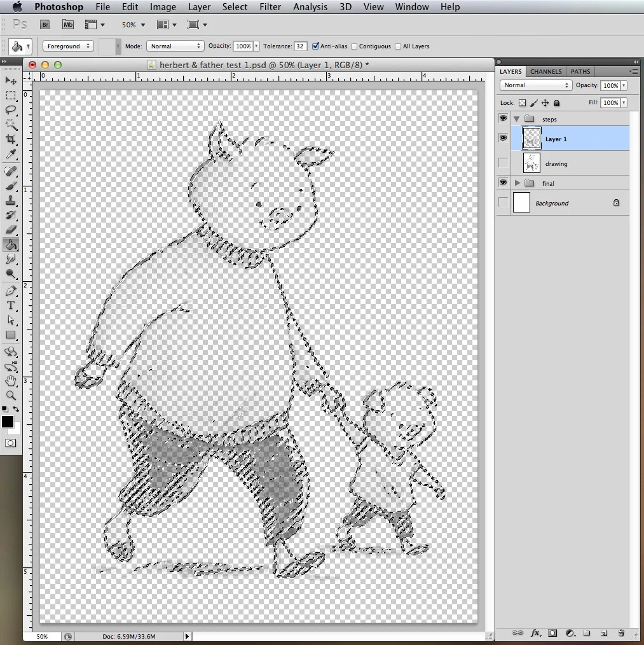This screenshot has height=645, width=644.
Task: Toggle lock transparent pixels
Action: point(522,103)
